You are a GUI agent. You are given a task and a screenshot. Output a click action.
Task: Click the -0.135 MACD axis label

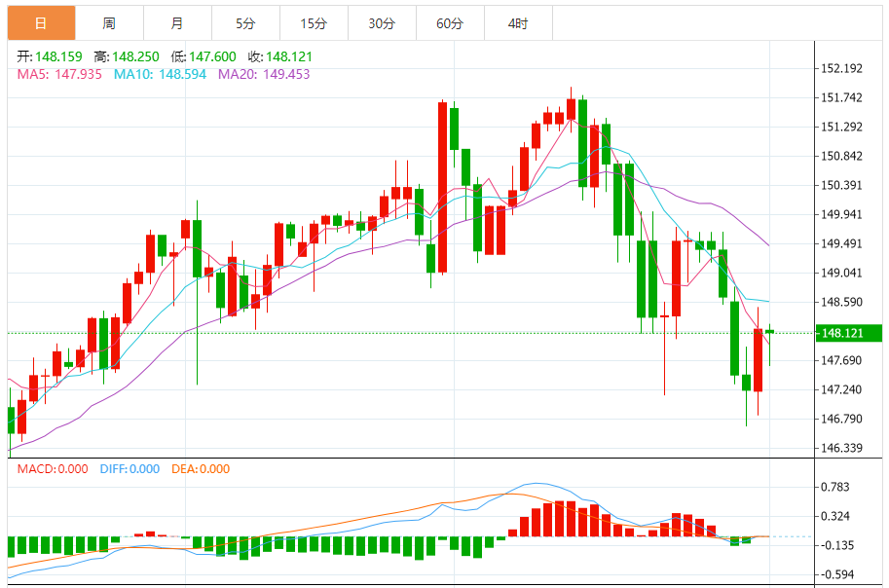click(x=838, y=545)
